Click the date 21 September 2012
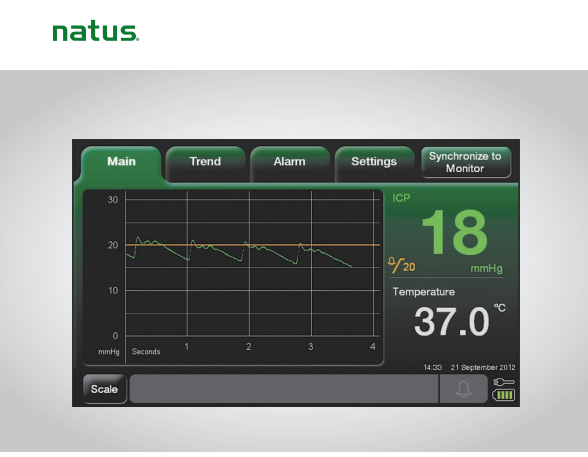 click(x=483, y=367)
